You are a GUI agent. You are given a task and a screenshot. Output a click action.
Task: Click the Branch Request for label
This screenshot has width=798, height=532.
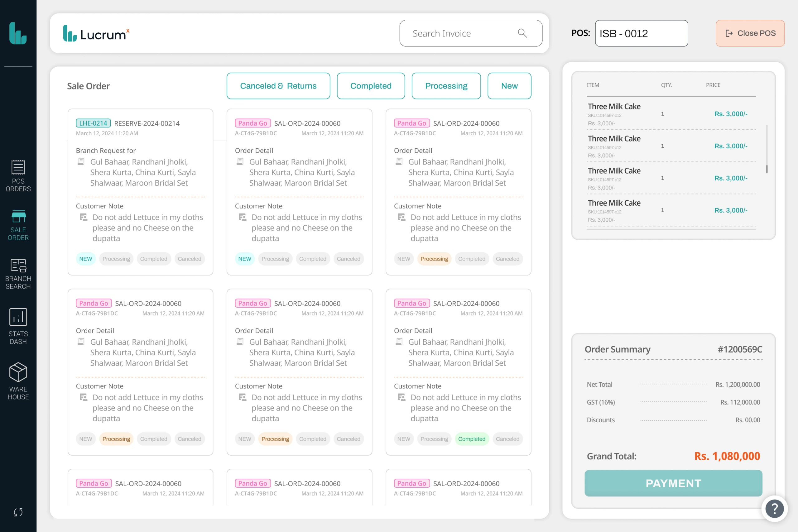106,150
